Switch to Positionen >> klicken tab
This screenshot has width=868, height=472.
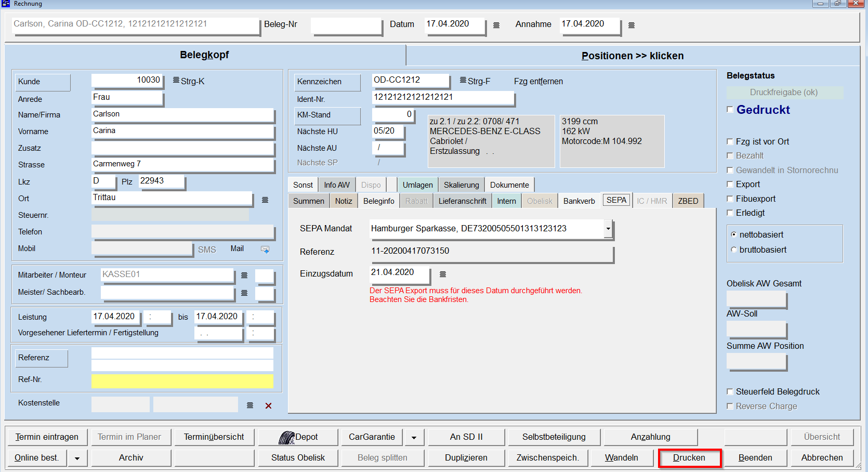(633, 56)
